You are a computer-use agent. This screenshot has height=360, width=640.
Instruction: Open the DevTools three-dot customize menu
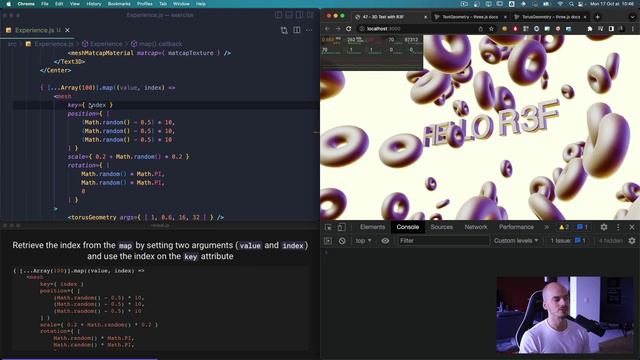tap(618, 227)
